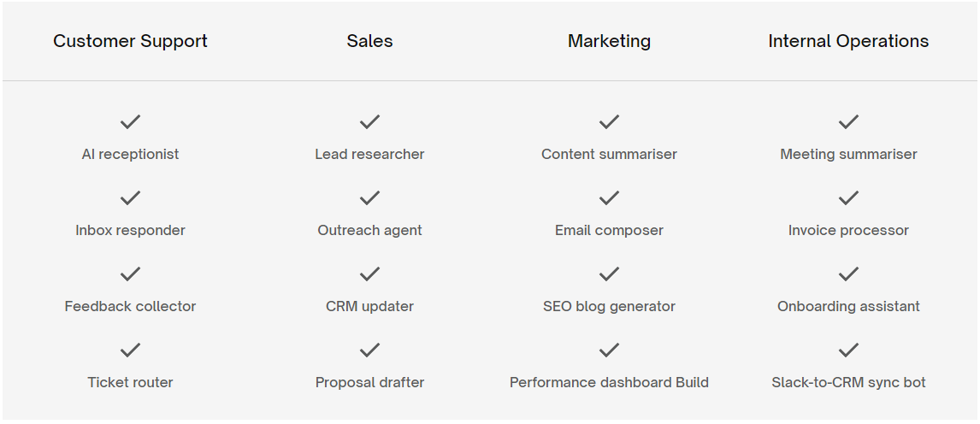
Task: Click the checkmark above Inbox responder
Action: point(130,198)
